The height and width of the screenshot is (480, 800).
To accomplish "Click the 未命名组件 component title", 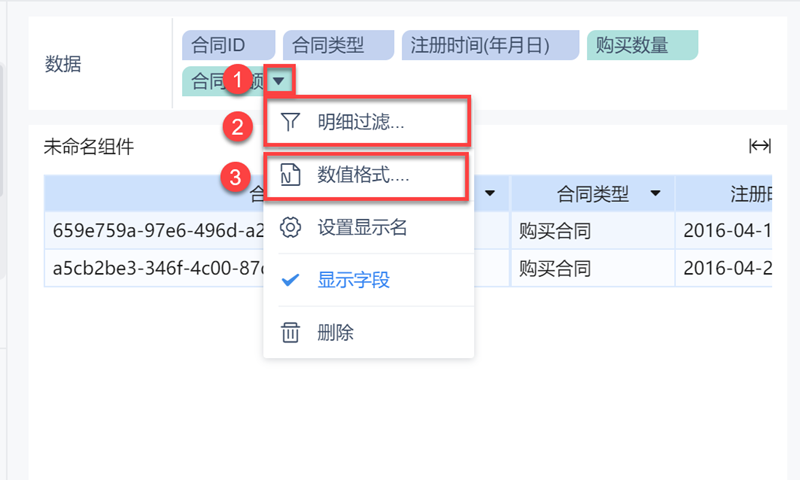I will click(x=88, y=147).
